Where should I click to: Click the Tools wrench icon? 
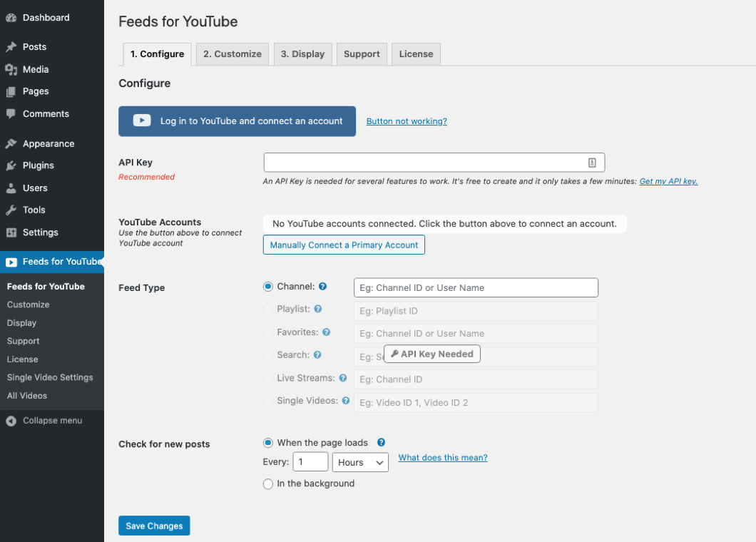click(11, 210)
